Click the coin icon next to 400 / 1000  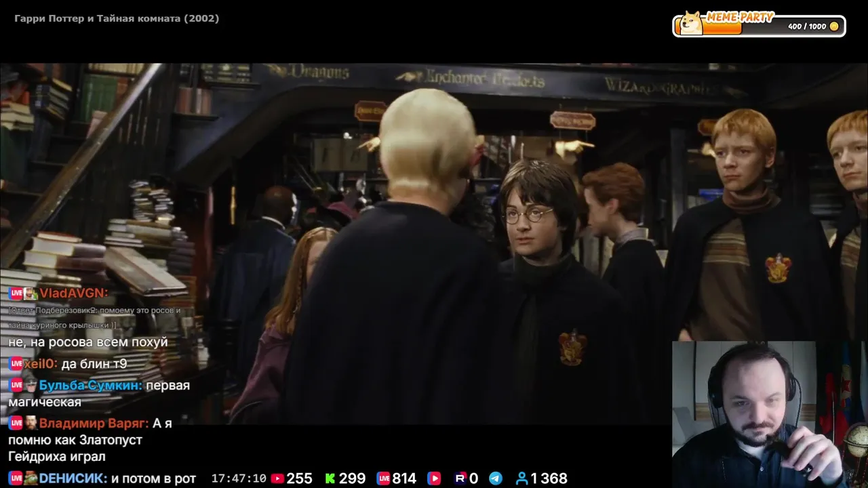pos(834,26)
